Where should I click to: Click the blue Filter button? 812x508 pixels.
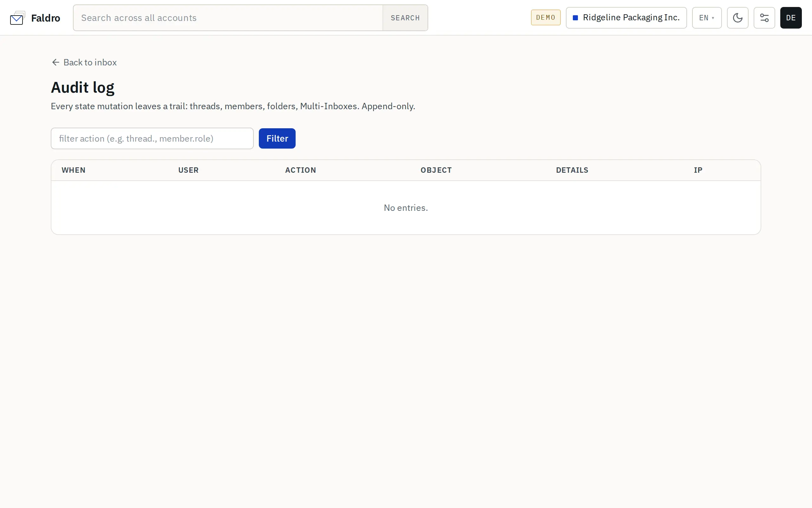tap(277, 138)
